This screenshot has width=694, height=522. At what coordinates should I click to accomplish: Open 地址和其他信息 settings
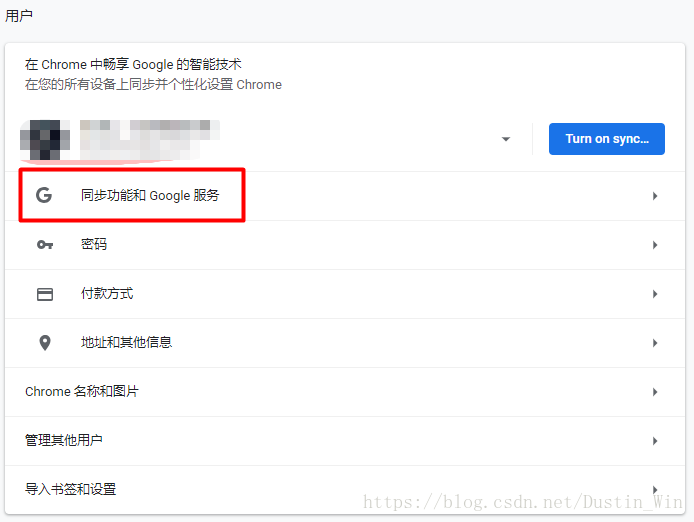pos(345,343)
